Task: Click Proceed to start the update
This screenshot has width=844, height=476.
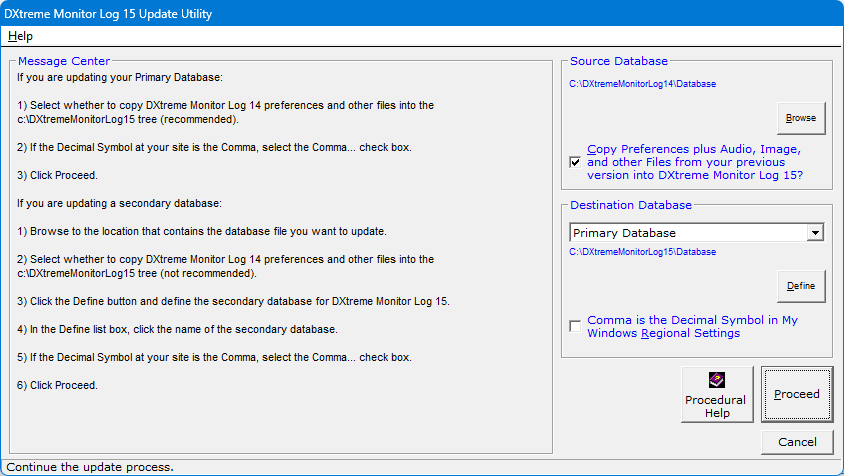Action: (x=797, y=394)
